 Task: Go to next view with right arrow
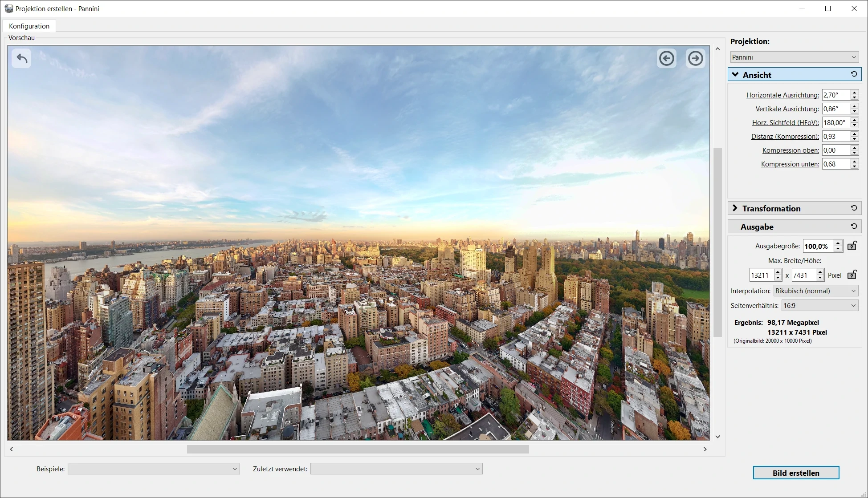click(696, 58)
